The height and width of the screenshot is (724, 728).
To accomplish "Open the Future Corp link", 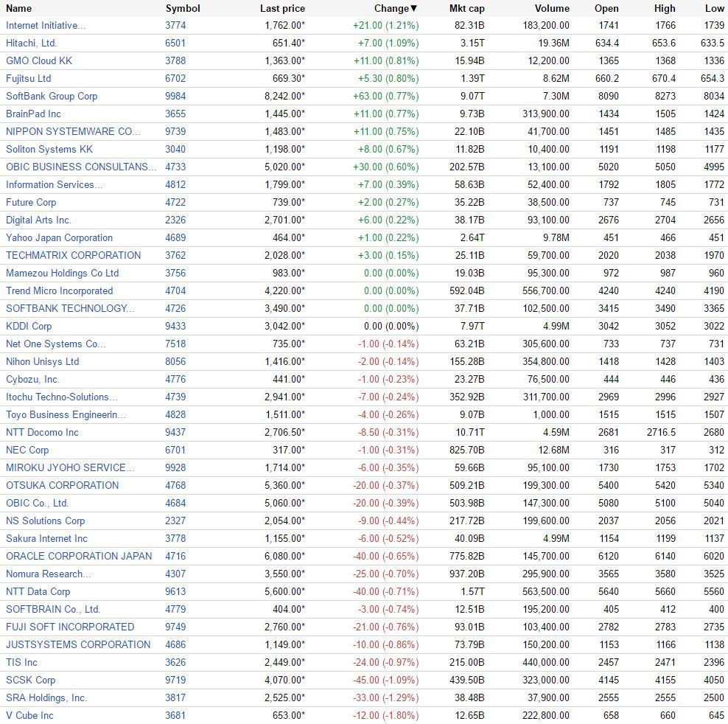I will click(x=31, y=202).
